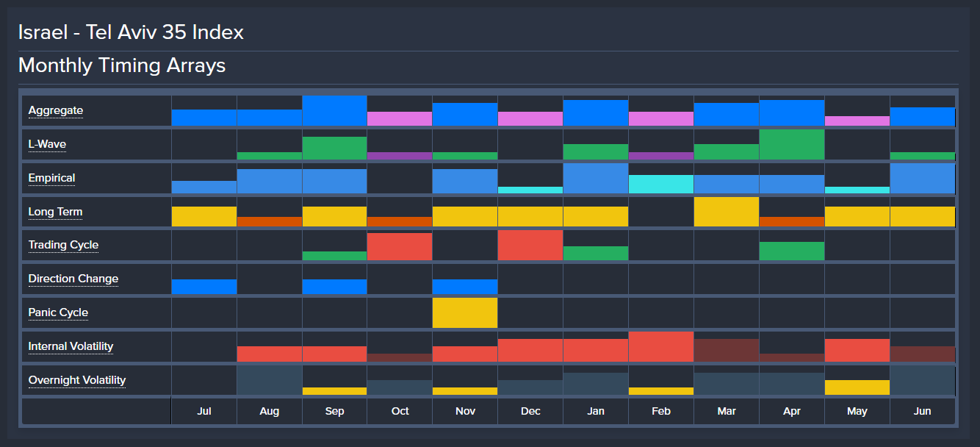Click the tall green L-Wave bar for Apr
This screenshot has width=980, height=447.
pos(792,145)
